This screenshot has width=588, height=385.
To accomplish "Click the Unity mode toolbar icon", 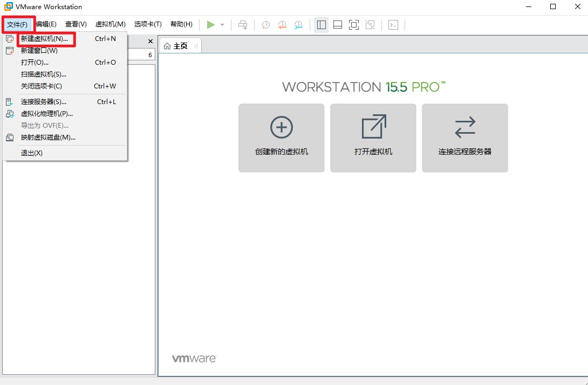I will click(370, 25).
